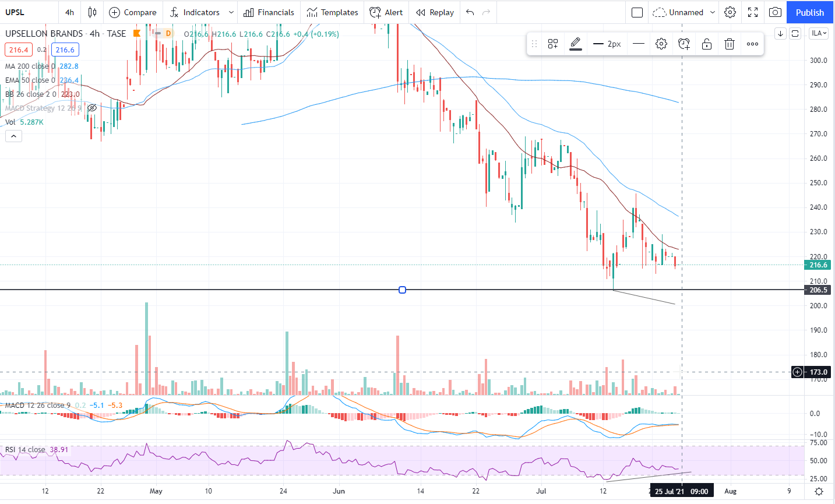835x504 pixels.
Task: Publish the chart idea
Action: click(x=810, y=12)
